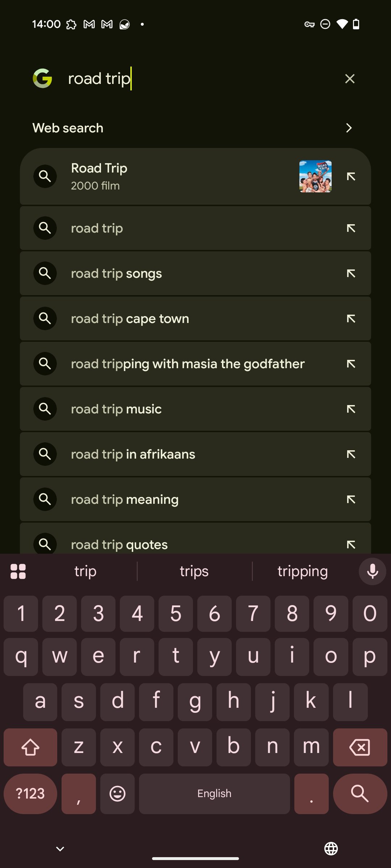Tap the Google logo icon
Viewport: 391px width, 868px height.
tap(42, 78)
